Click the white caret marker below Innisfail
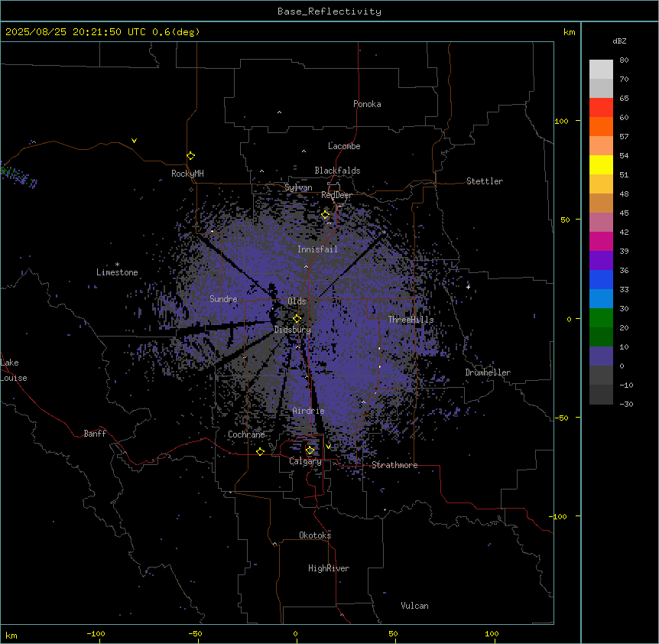This screenshot has width=659, height=644. pos(306,266)
